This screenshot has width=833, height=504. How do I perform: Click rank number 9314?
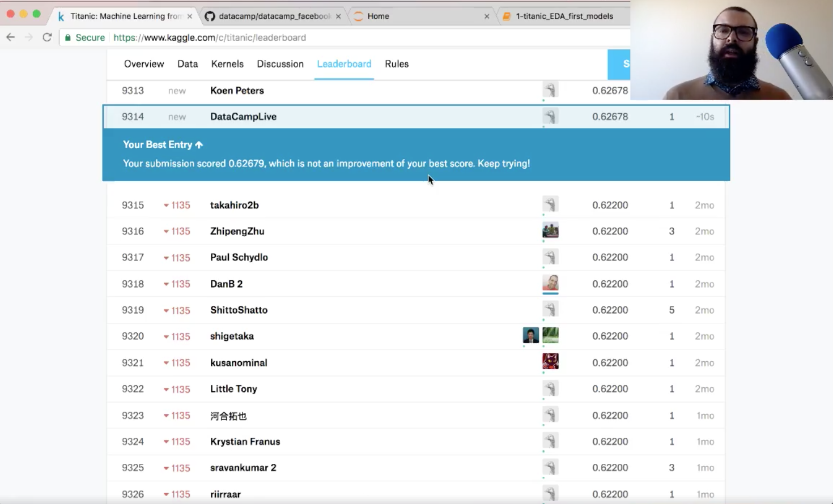coord(133,117)
